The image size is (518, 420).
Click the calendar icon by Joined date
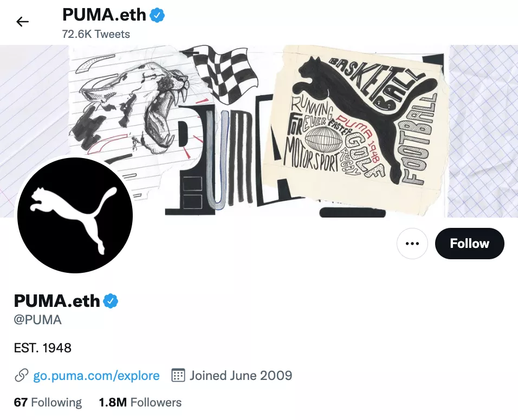coord(178,375)
